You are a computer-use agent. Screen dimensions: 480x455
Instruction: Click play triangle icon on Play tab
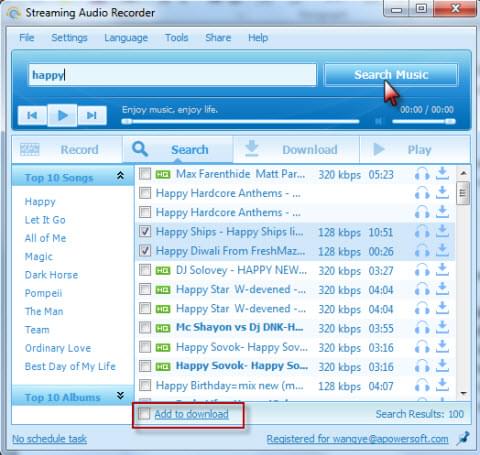coord(378,149)
